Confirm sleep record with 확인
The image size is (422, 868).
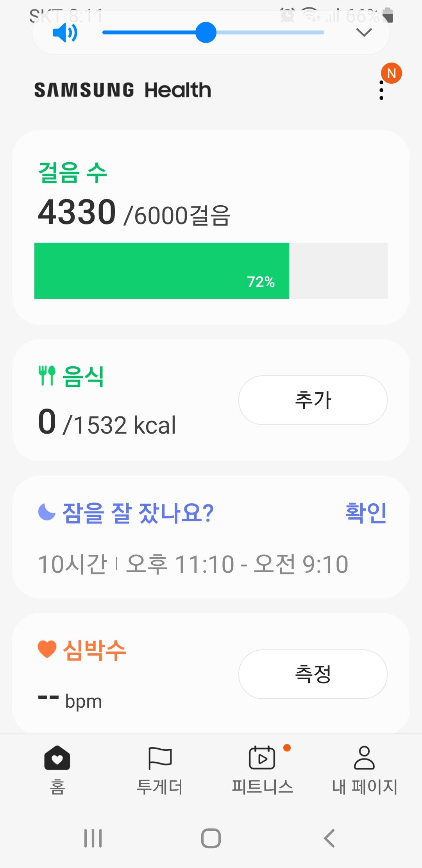coord(366,513)
